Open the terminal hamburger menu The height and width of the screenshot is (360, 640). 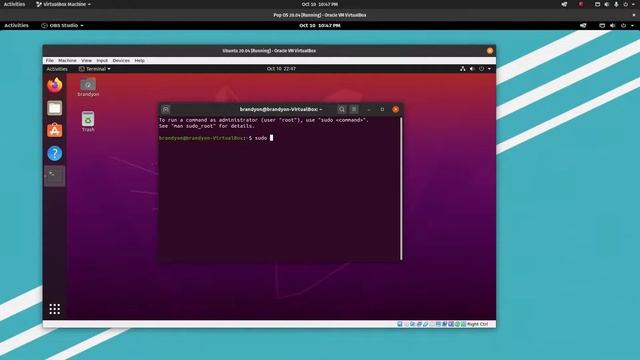coord(354,109)
